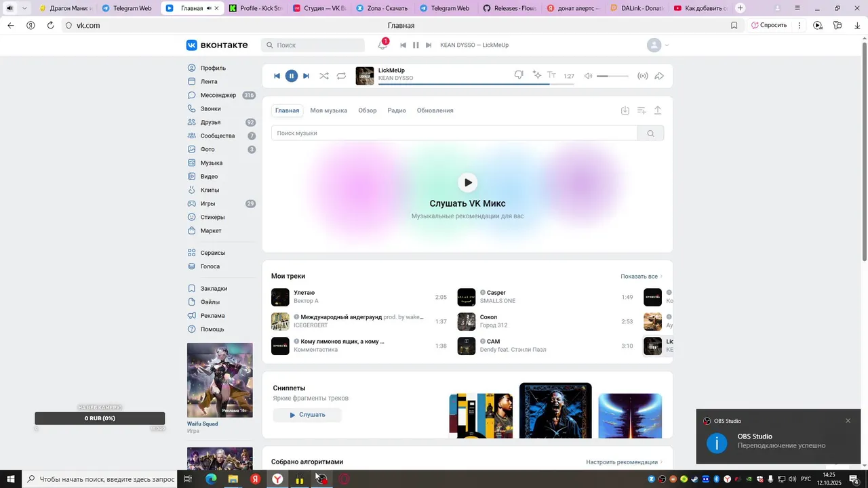The width and height of the screenshot is (868, 488).
Task: Click the upload track icon
Action: pos(658,110)
